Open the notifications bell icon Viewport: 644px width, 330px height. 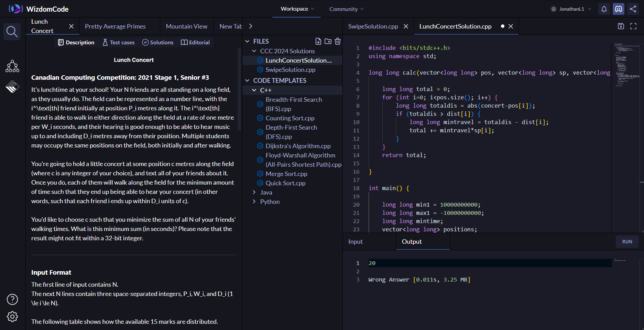click(x=604, y=9)
